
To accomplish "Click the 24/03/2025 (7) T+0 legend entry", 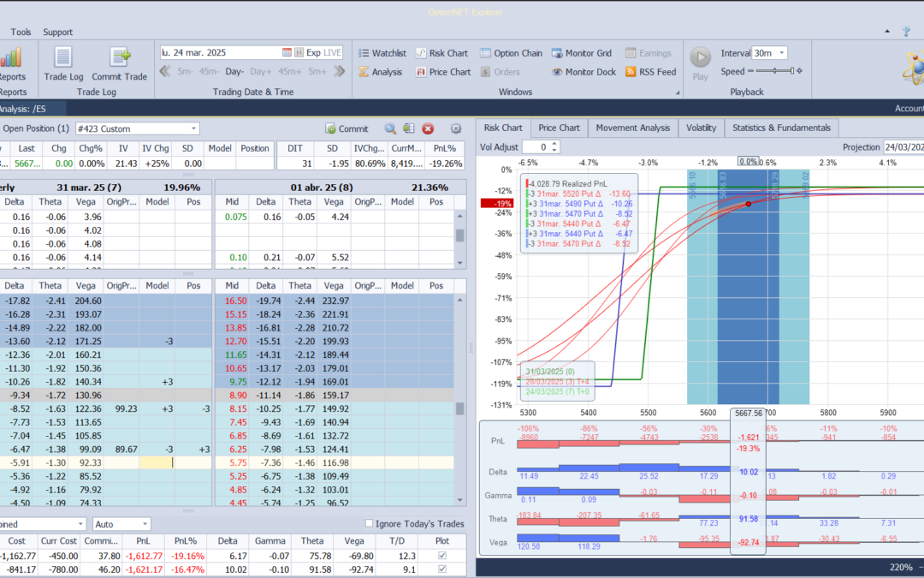I will click(557, 391).
